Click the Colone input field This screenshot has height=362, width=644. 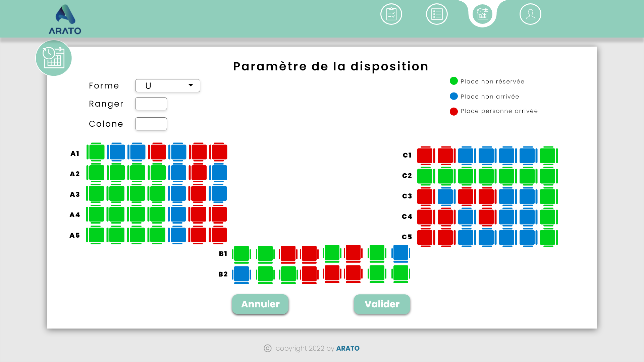tap(151, 124)
